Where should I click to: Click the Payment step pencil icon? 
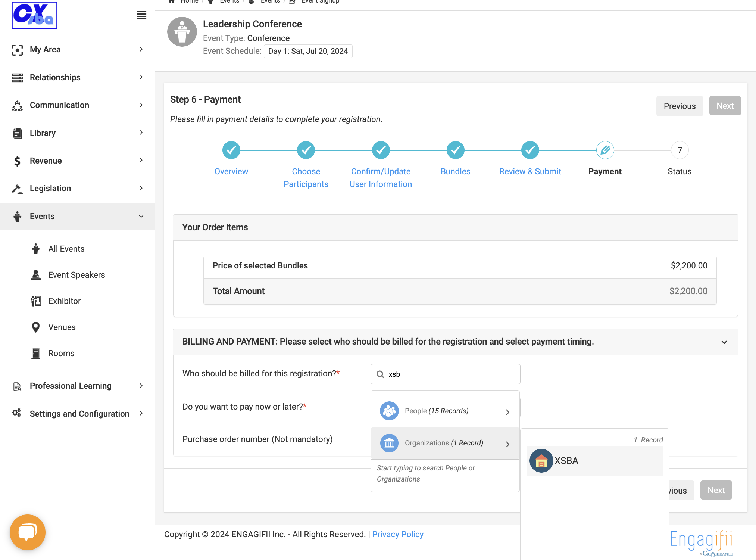point(605,150)
